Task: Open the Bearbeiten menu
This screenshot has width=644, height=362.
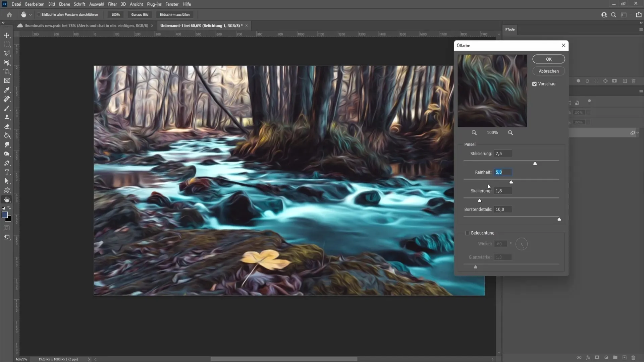Action: pos(35,4)
